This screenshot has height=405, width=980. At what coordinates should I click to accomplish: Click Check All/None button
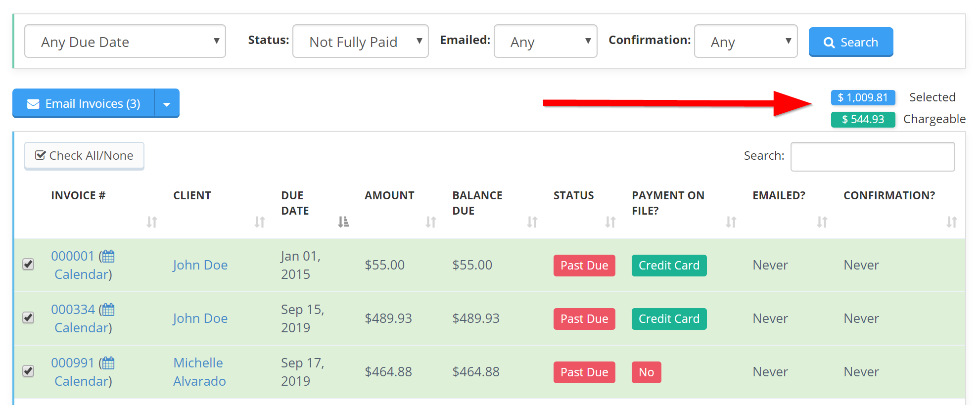tap(84, 156)
